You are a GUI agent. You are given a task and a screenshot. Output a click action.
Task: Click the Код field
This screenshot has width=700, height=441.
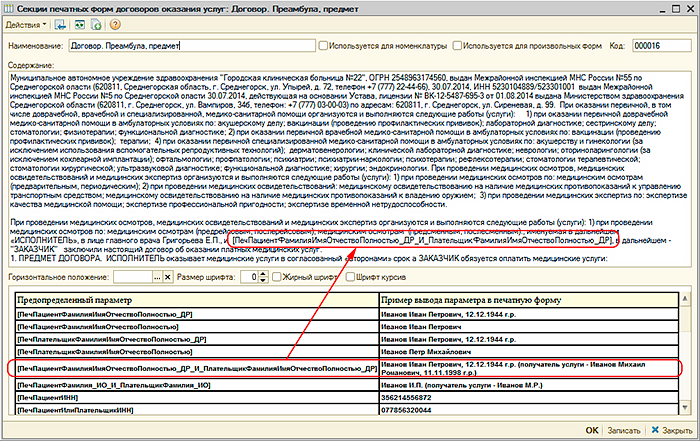pos(666,46)
